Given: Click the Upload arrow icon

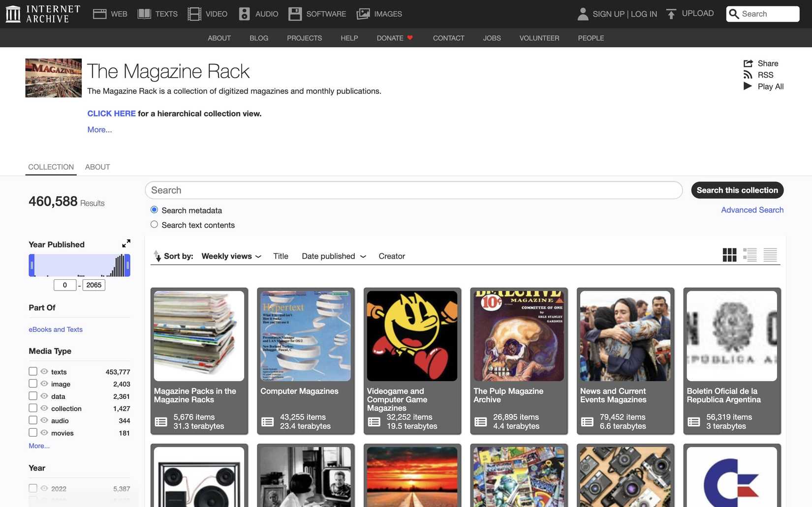Looking at the screenshot, I should pyautogui.click(x=671, y=14).
